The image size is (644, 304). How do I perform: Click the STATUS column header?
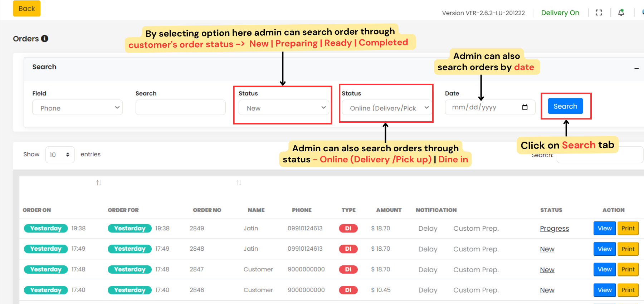point(551,210)
